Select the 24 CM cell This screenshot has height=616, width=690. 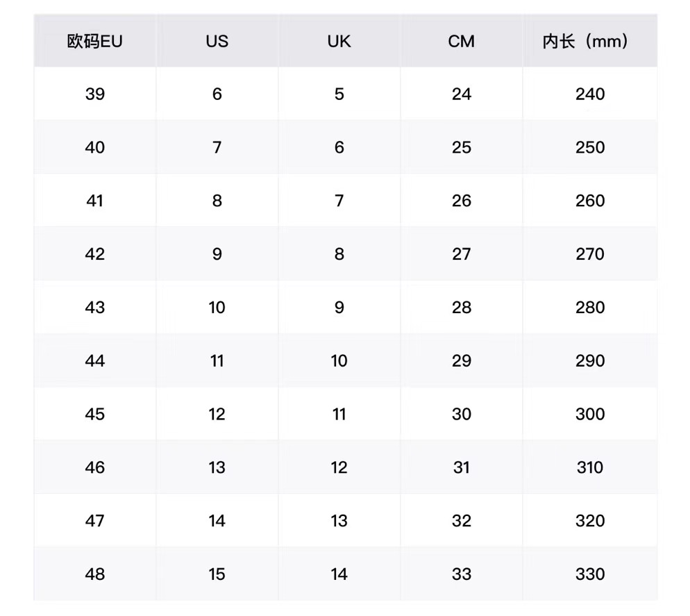click(461, 94)
